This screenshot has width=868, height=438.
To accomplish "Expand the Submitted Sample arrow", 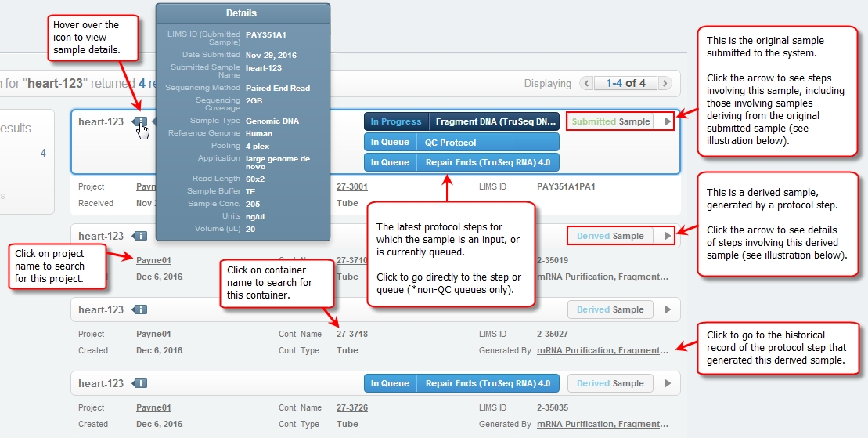I will click(667, 121).
